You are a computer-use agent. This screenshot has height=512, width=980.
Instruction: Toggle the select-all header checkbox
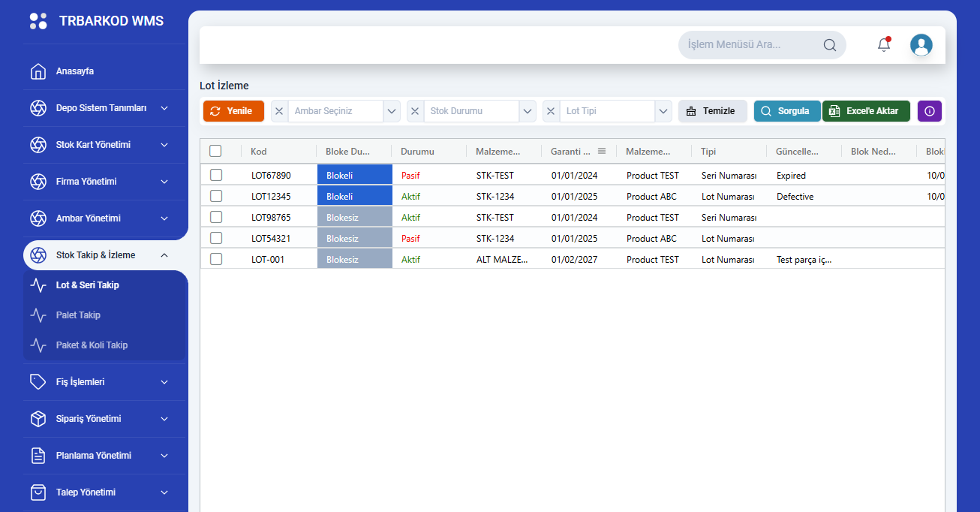pyautogui.click(x=215, y=151)
